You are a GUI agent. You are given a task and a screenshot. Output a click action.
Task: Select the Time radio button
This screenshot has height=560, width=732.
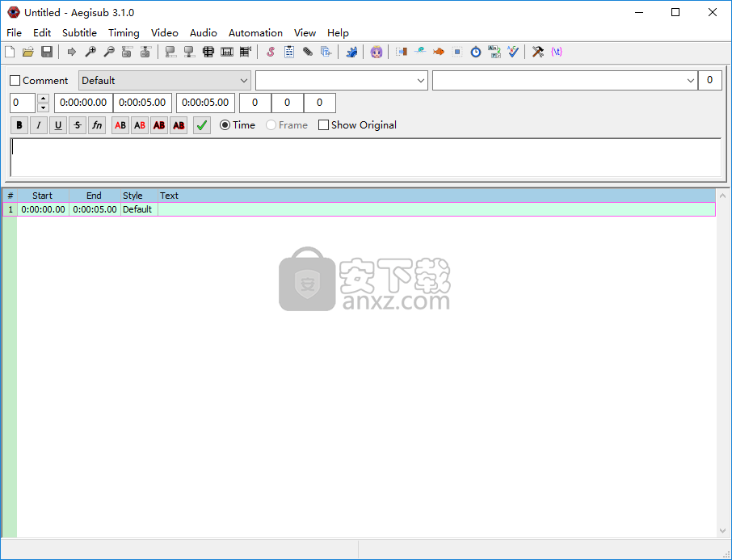coord(225,125)
